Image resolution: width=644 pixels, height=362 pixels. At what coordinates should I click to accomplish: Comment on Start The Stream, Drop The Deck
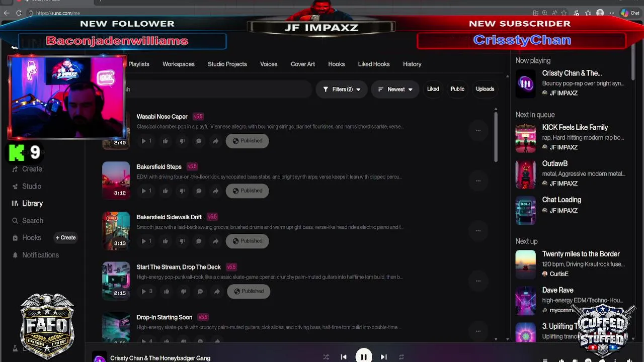pos(200,291)
